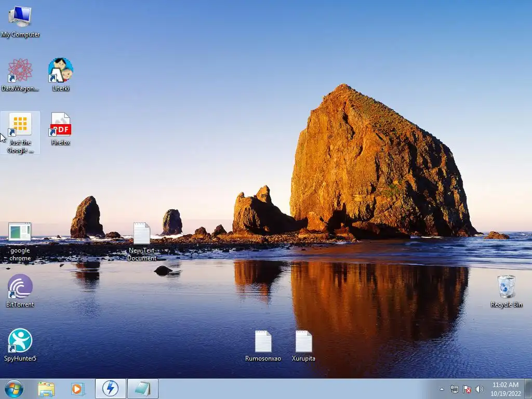Viewport: 532px width, 399px height.
Task: Launch Windows Media Player from taskbar
Action: [x=77, y=389]
